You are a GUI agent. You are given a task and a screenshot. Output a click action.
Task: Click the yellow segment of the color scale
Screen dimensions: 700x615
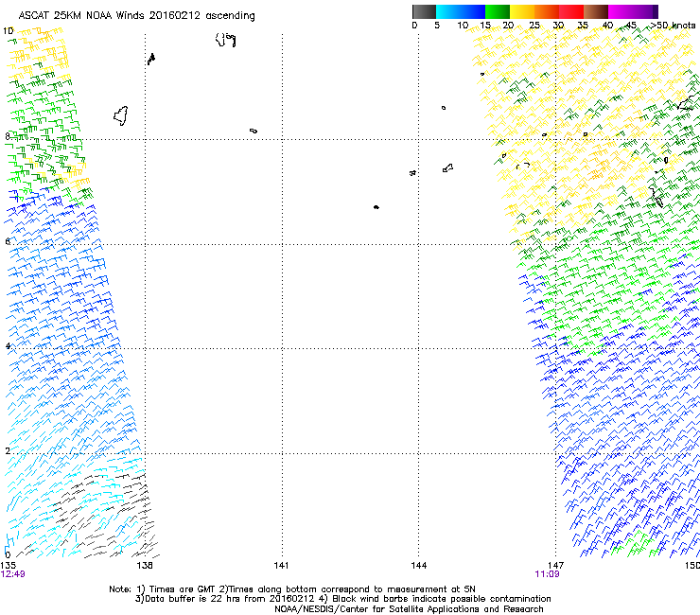tap(522, 11)
